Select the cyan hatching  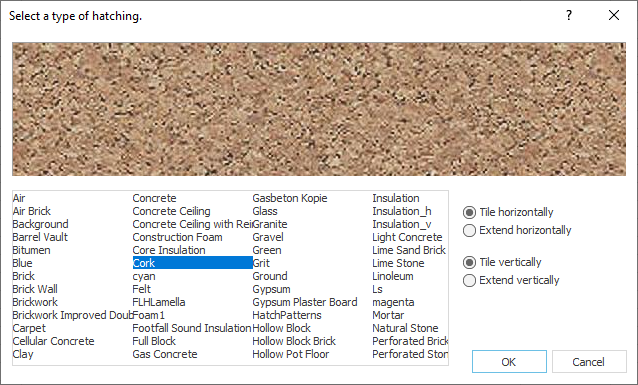pos(144,276)
